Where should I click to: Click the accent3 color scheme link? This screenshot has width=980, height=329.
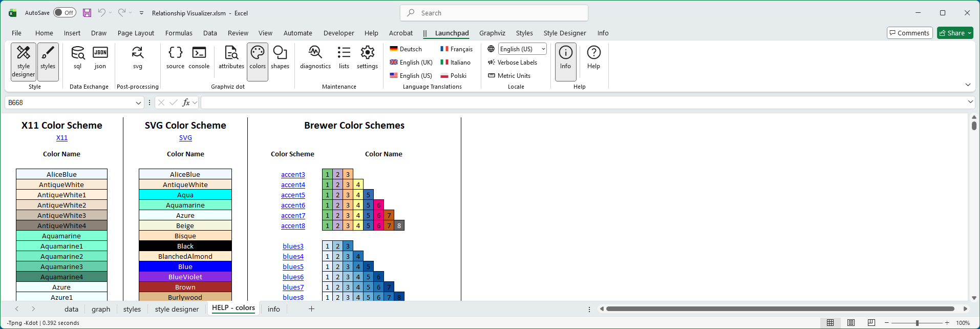pos(293,175)
